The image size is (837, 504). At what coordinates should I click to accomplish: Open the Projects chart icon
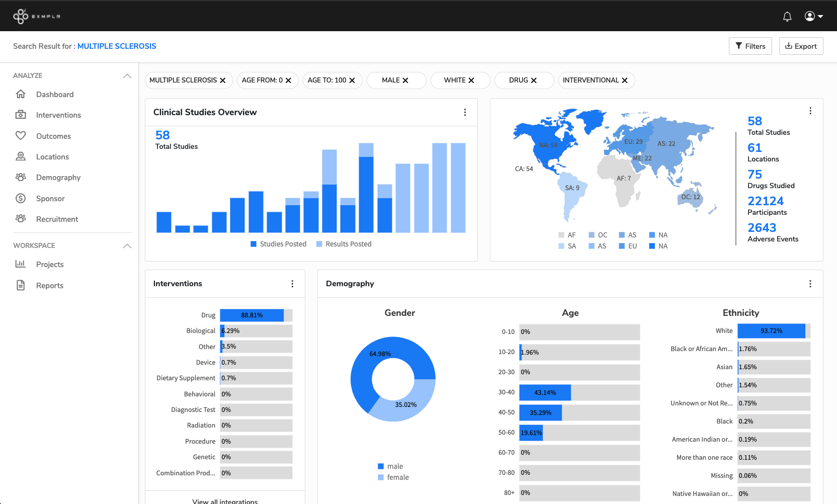21,264
